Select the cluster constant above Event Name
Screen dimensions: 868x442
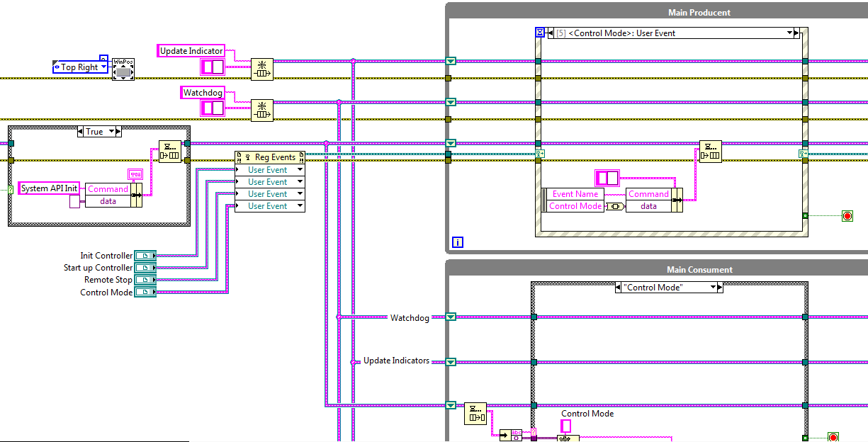(607, 178)
